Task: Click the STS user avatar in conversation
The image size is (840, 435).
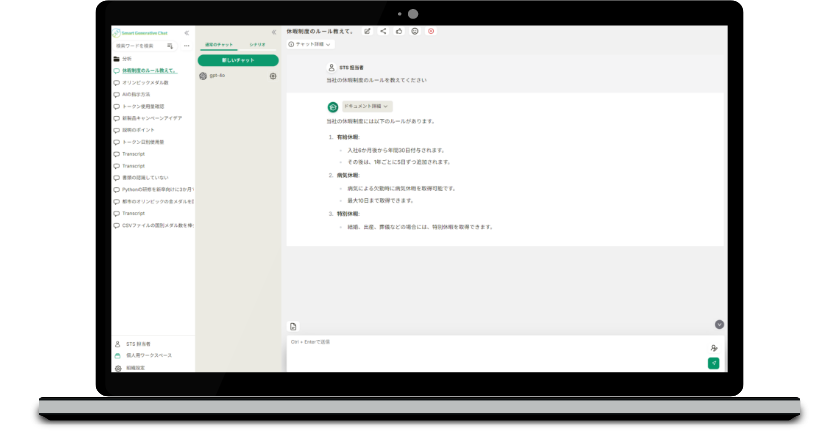Action: point(332,68)
